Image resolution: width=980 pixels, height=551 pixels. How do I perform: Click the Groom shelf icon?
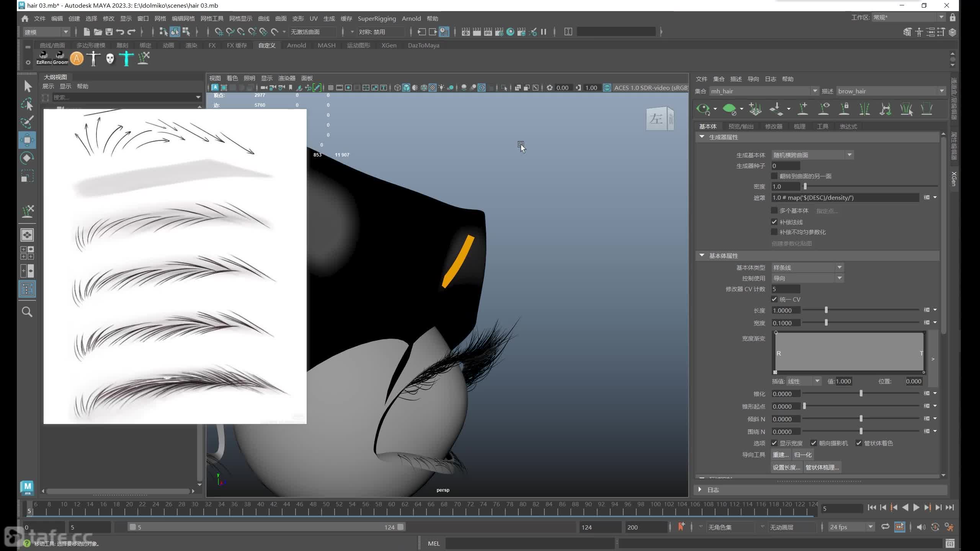pos(60,58)
